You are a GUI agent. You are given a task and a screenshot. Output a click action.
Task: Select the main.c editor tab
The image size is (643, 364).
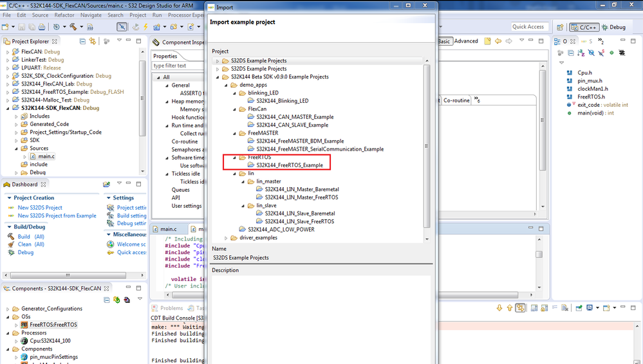click(169, 229)
